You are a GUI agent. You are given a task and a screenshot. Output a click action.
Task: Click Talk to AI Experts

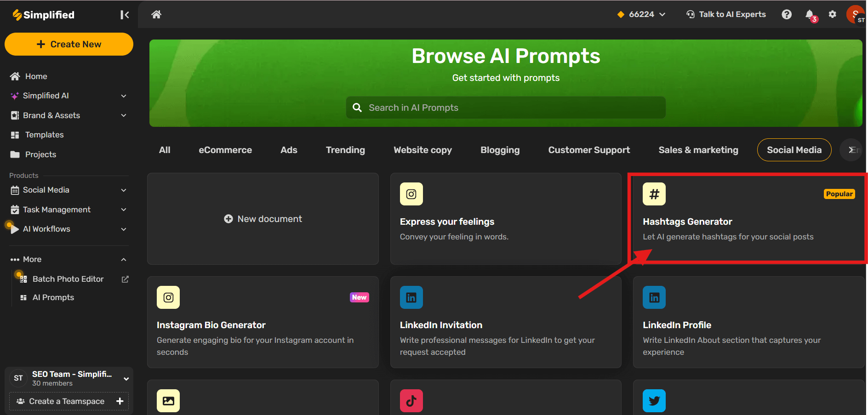point(726,14)
